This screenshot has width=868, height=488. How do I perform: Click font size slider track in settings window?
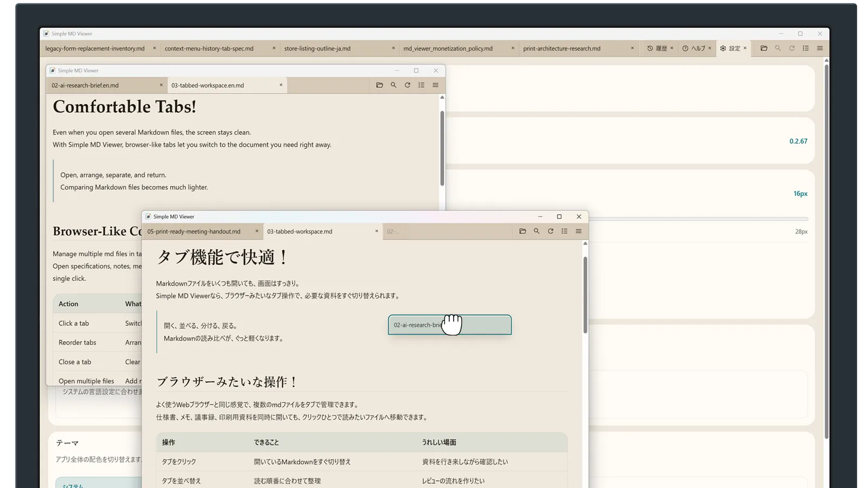click(699, 219)
